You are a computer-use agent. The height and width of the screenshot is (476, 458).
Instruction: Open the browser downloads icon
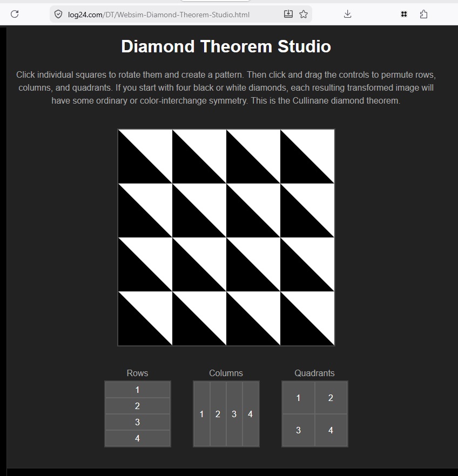(x=347, y=14)
